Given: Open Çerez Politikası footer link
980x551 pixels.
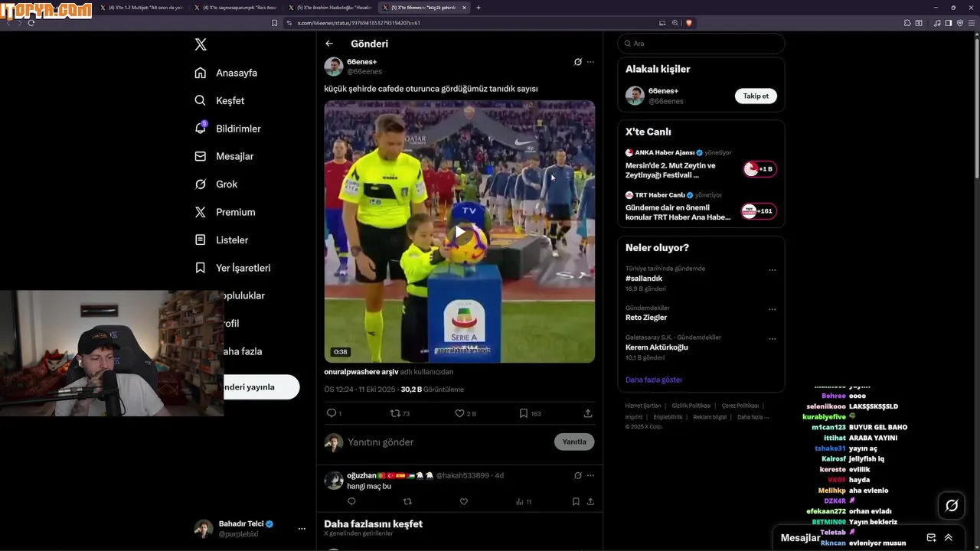Looking at the screenshot, I should 740,406.
